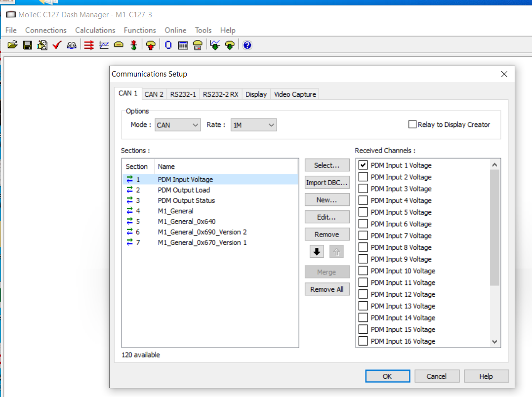Switch to the RS232-1 tab
Image resolution: width=532 pixels, height=397 pixels.
click(x=183, y=94)
